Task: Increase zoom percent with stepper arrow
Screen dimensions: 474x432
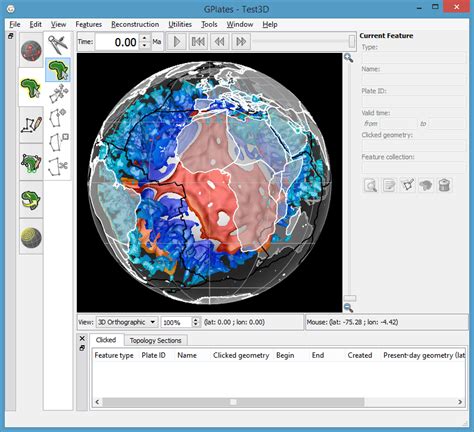Action: [196, 319]
